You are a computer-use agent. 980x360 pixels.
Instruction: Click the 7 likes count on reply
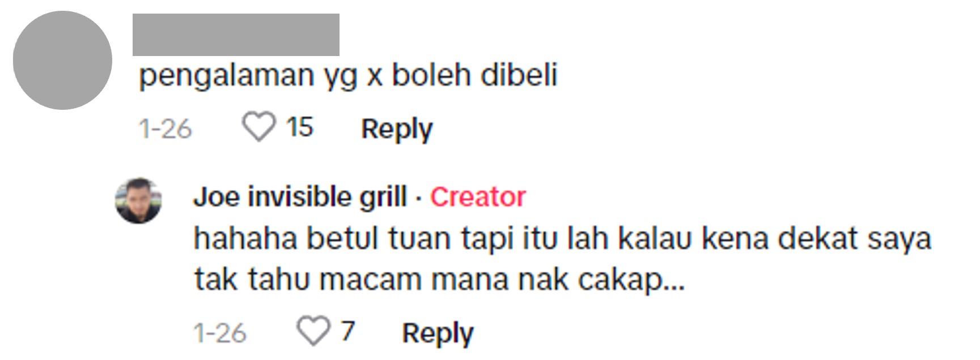point(347,331)
